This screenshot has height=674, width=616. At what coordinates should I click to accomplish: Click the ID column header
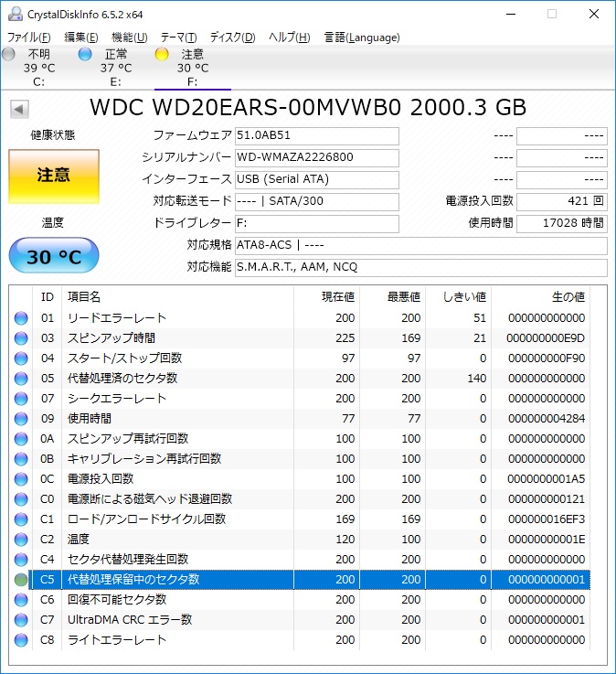point(48,297)
